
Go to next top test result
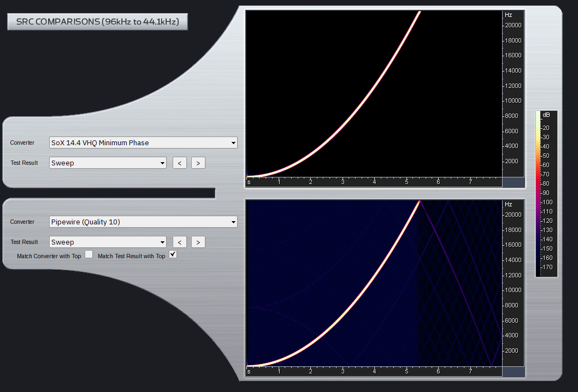click(198, 163)
